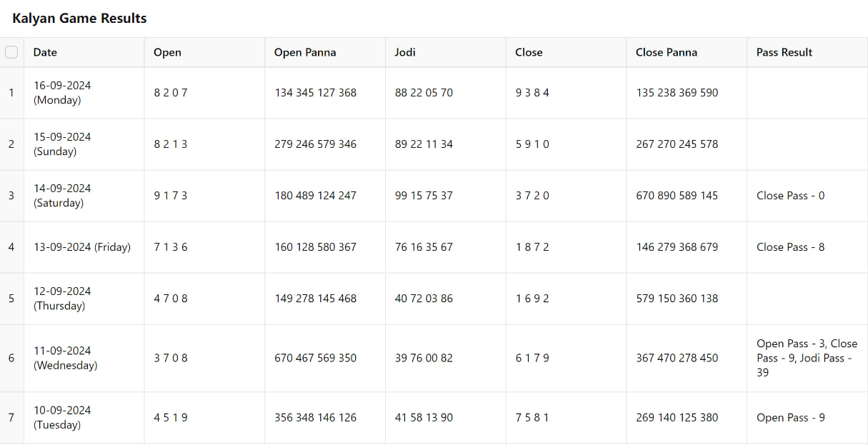Select the Close Panna column header

(x=687, y=52)
